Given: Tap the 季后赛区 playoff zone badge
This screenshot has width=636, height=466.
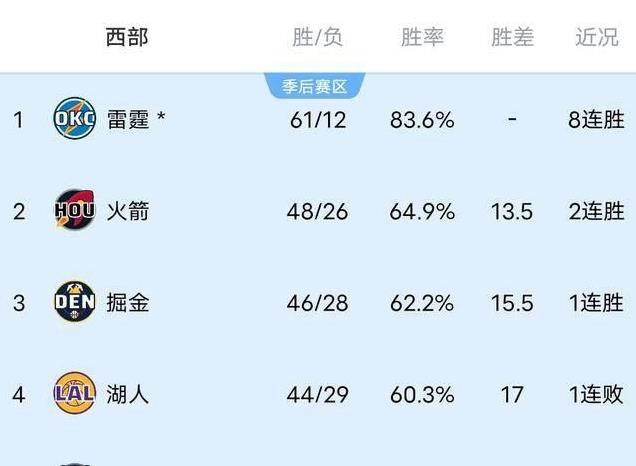Looking at the screenshot, I should (x=315, y=86).
